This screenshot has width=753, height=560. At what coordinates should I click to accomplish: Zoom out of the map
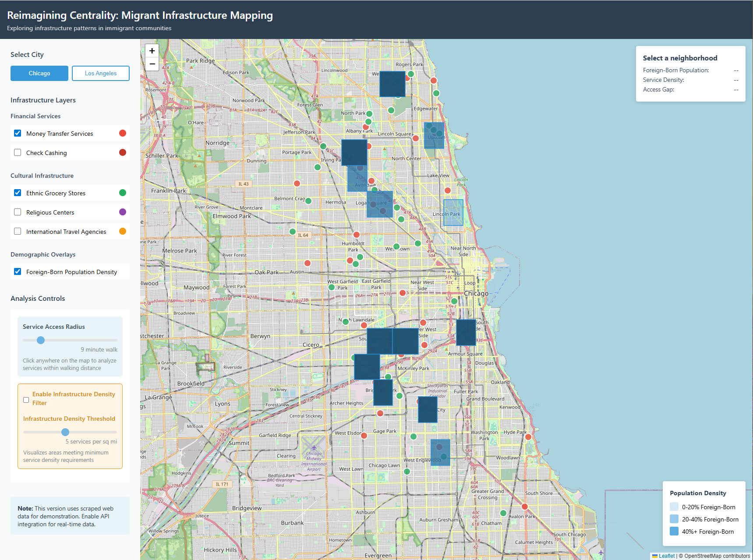(152, 64)
